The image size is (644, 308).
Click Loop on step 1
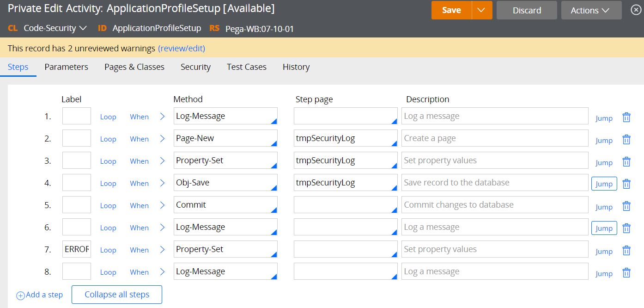[108, 117]
